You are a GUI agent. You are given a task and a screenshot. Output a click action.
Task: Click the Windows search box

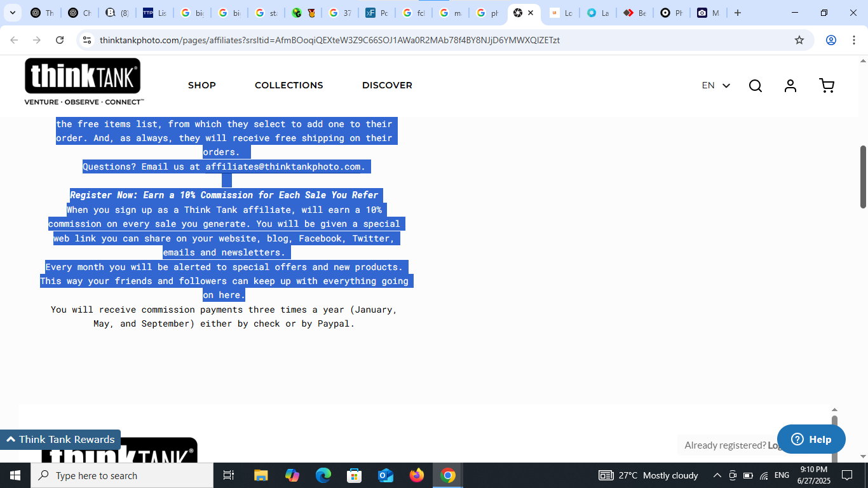click(x=122, y=475)
